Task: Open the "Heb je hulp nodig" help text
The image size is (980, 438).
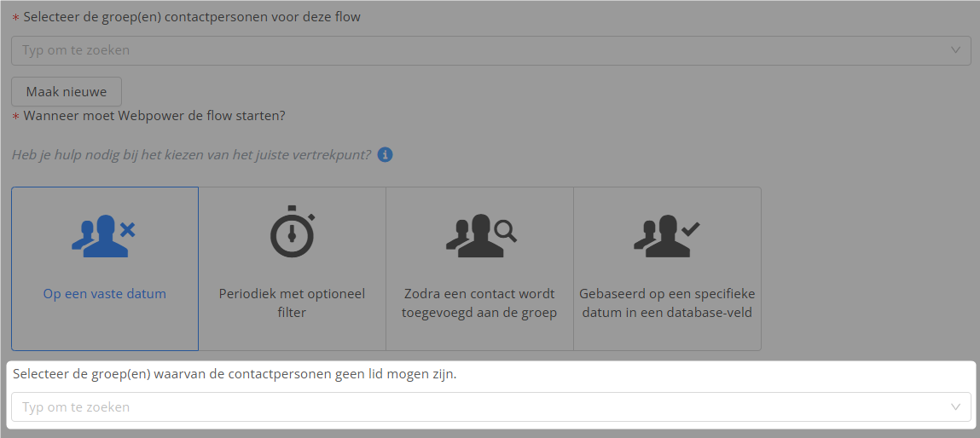Action: pyautogui.click(x=191, y=155)
